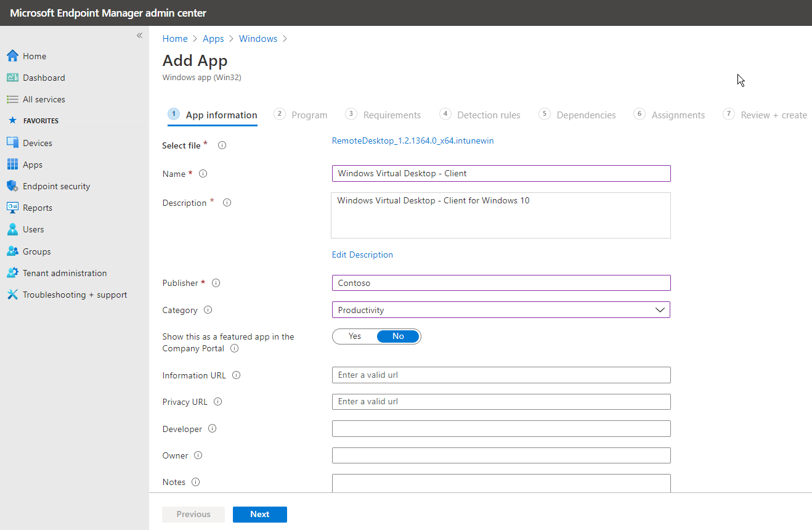Show info tooltip for Select file
The height and width of the screenshot is (530, 812).
(x=222, y=145)
